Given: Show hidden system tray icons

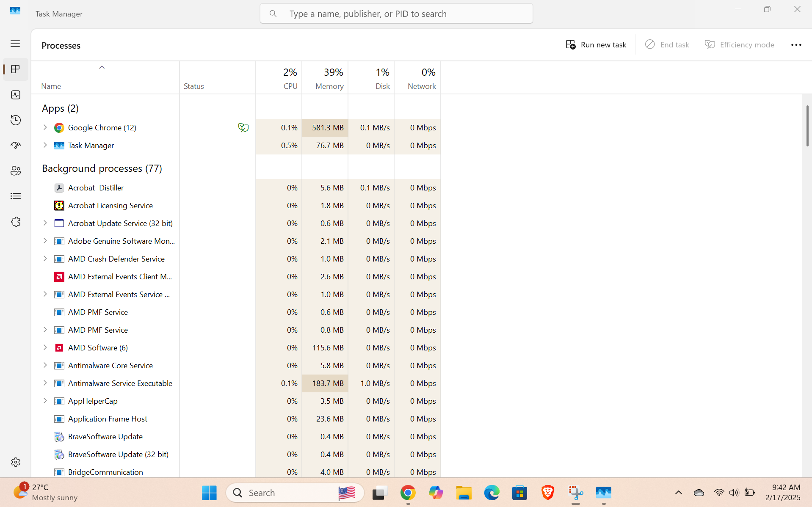Looking at the screenshot, I should pyautogui.click(x=678, y=493).
